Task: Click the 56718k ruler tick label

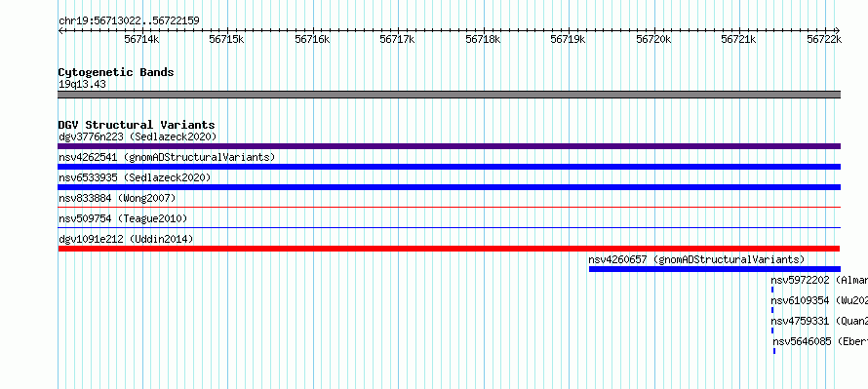Action: coord(483,39)
